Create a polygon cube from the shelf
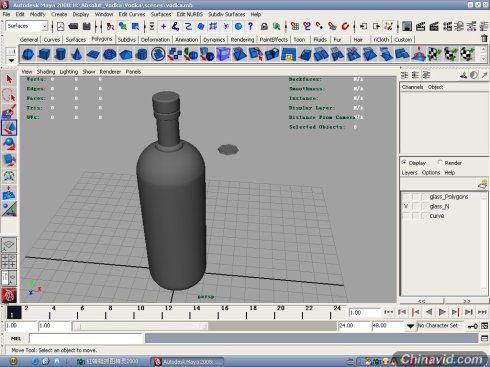This screenshot has height=367, width=490. point(44,54)
